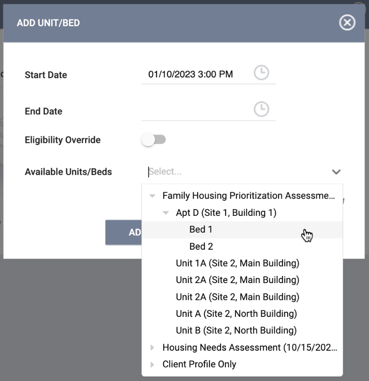Collapse the Apt D (Site 1, Building 1) node

coord(166,213)
